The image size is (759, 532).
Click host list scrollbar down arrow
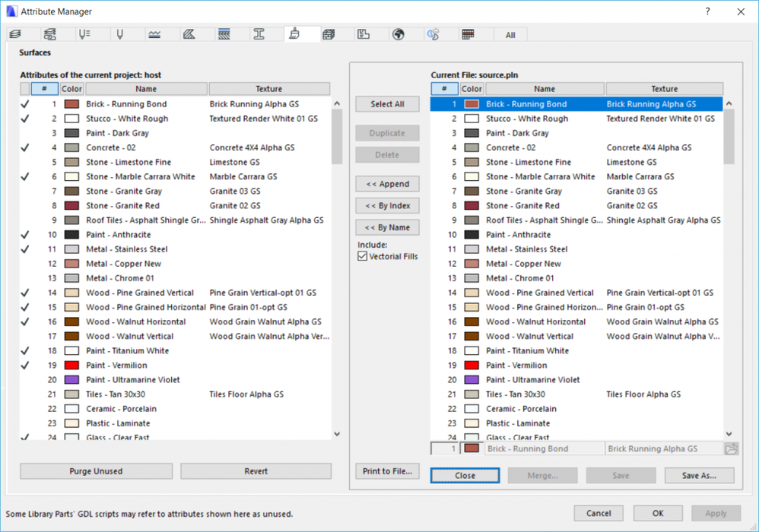337,434
